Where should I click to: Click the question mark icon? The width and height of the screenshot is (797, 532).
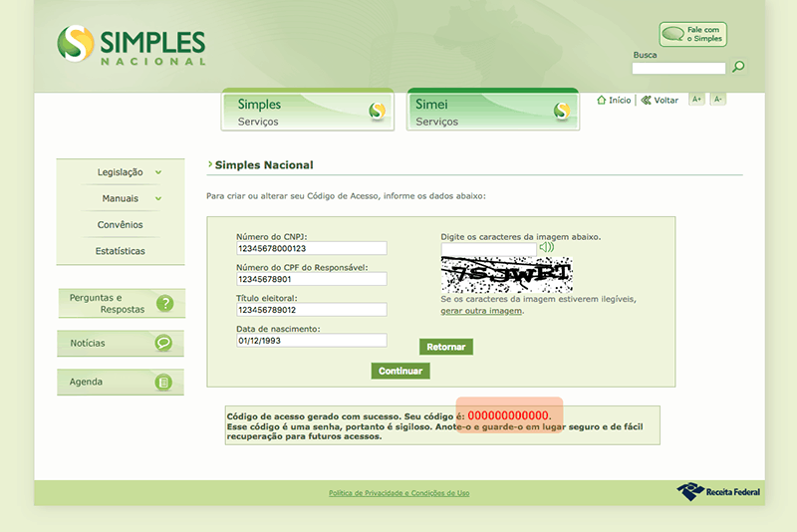tap(165, 303)
